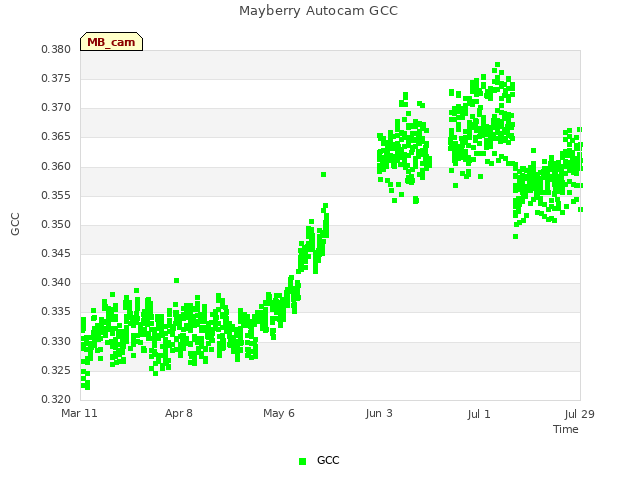Click the vertical GCC y-axis title

pyautogui.click(x=15, y=224)
